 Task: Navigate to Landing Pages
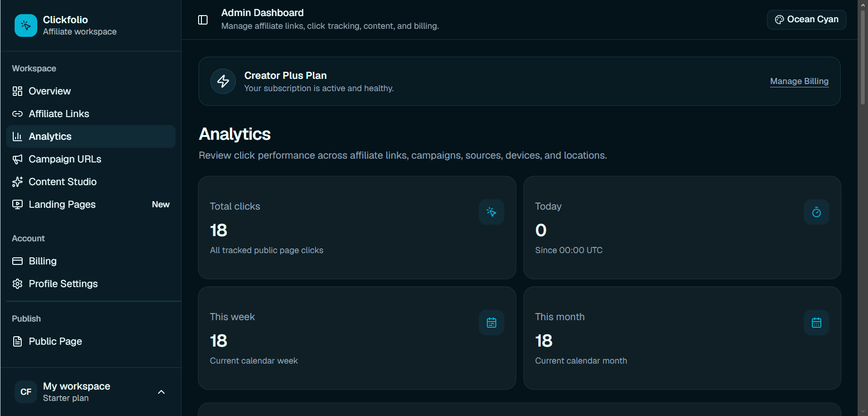[x=91, y=204]
